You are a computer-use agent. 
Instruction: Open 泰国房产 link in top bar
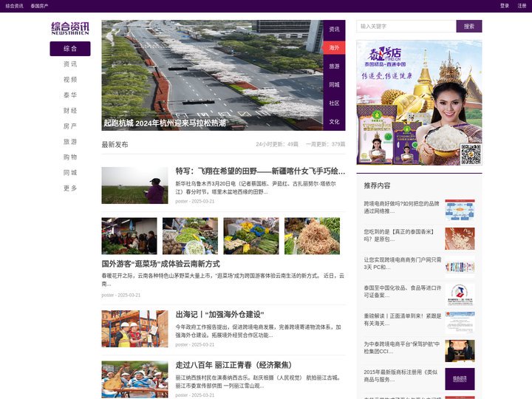coord(39,6)
